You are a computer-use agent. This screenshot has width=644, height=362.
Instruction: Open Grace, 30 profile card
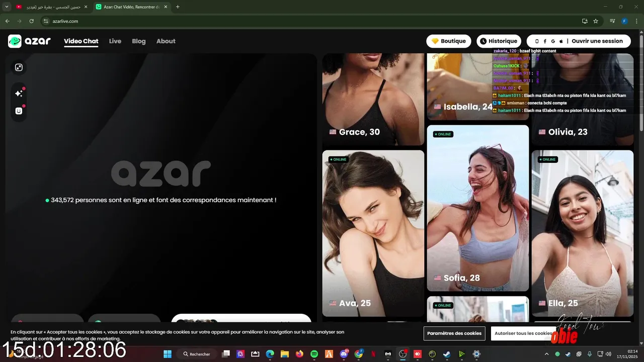point(373,100)
